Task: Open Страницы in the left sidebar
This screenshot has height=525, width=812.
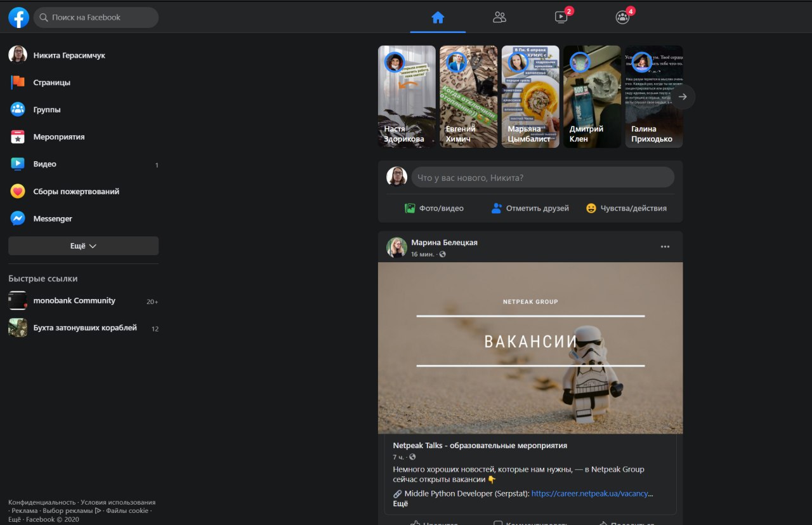Action: tap(83, 83)
